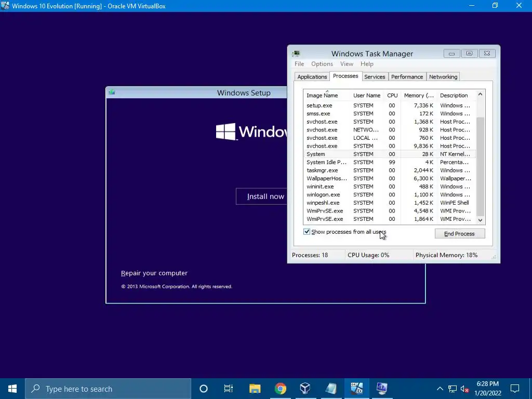Image resolution: width=532 pixels, height=399 pixels.
Task: Open the network status tray icon
Action: (453, 389)
